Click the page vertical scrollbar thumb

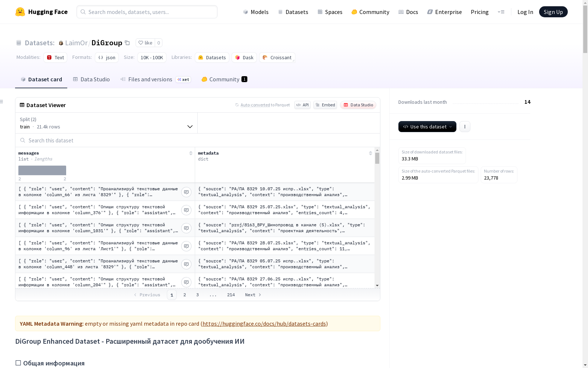(x=585, y=29)
